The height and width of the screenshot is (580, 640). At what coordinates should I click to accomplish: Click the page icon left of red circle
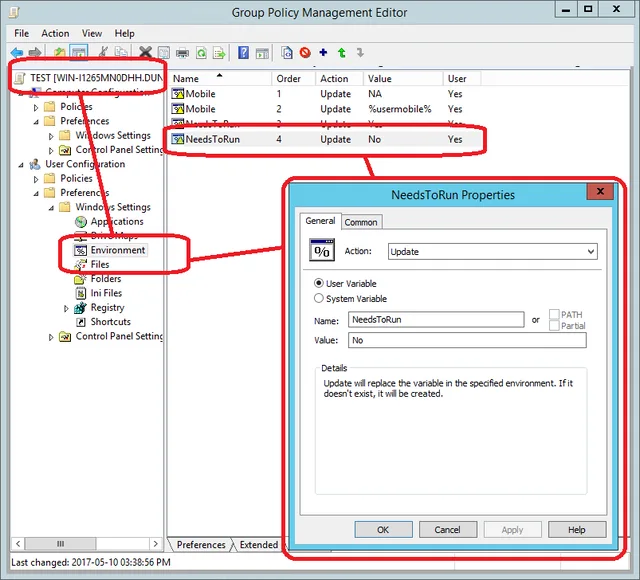pyautogui.click(x=287, y=52)
